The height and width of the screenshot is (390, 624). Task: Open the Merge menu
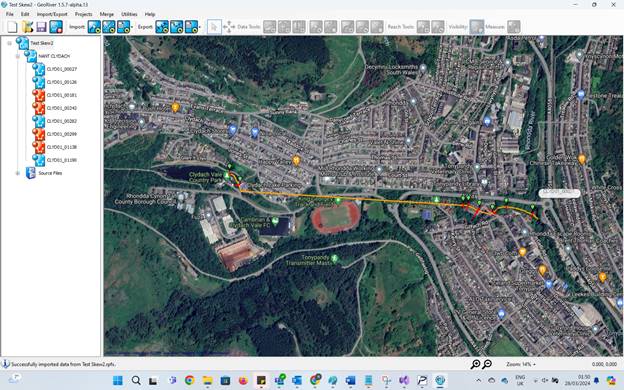[107, 14]
